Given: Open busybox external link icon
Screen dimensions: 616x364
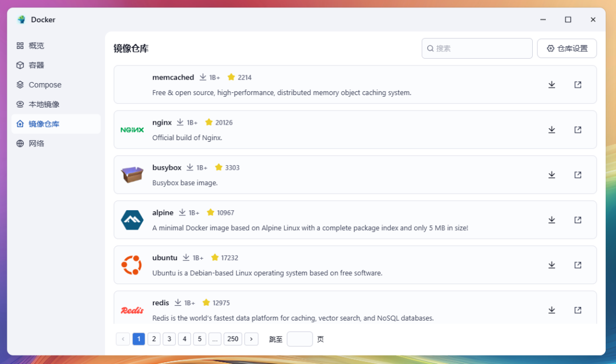Looking at the screenshot, I should pyautogui.click(x=577, y=175).
